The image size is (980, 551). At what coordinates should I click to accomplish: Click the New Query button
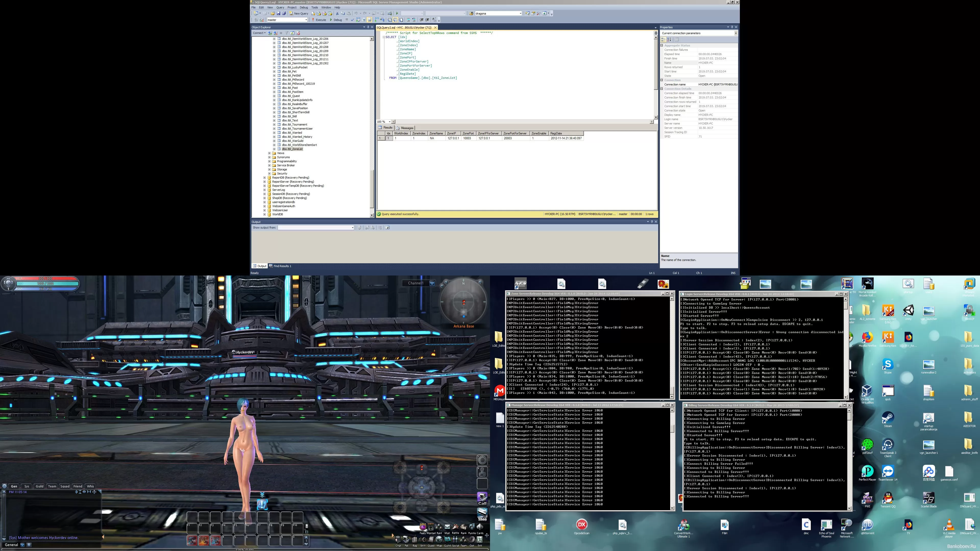point(299,13)
